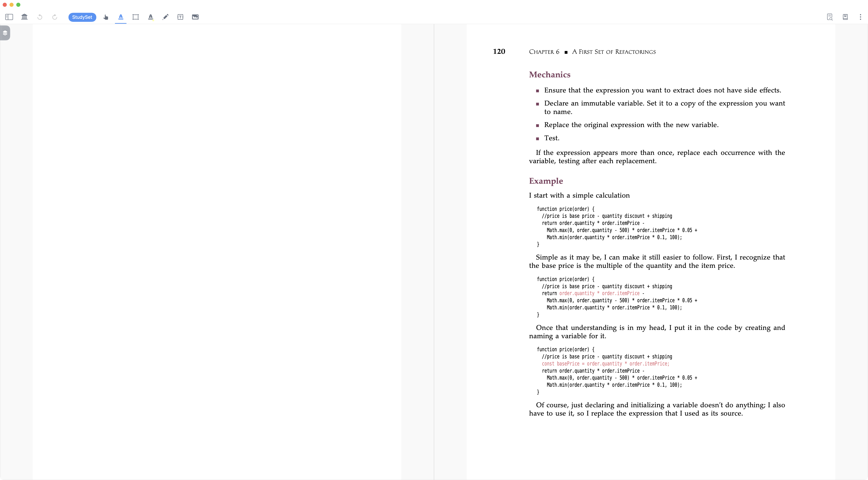
Task: Click the 'Test.' bullet item
Action: (x=552, y=138)
